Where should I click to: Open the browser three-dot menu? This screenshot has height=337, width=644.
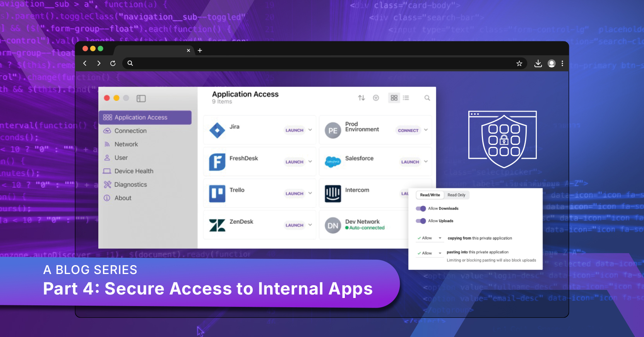tap(562, 63)
